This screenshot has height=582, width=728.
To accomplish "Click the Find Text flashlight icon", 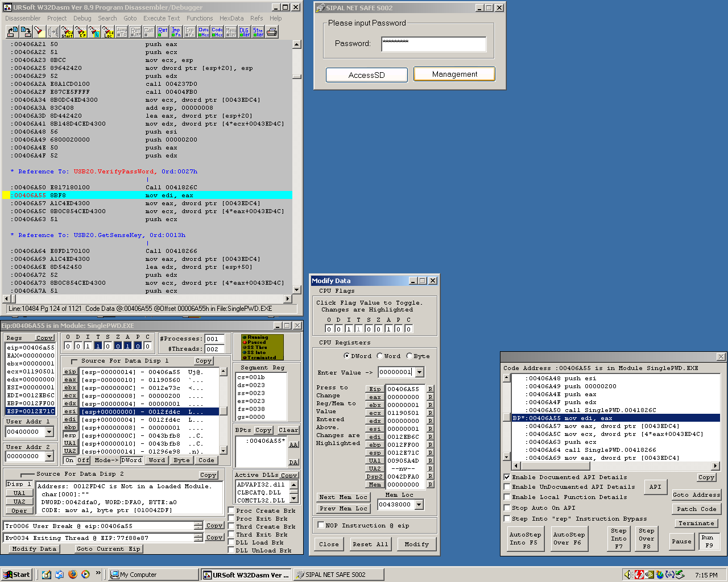I will 39,32.
